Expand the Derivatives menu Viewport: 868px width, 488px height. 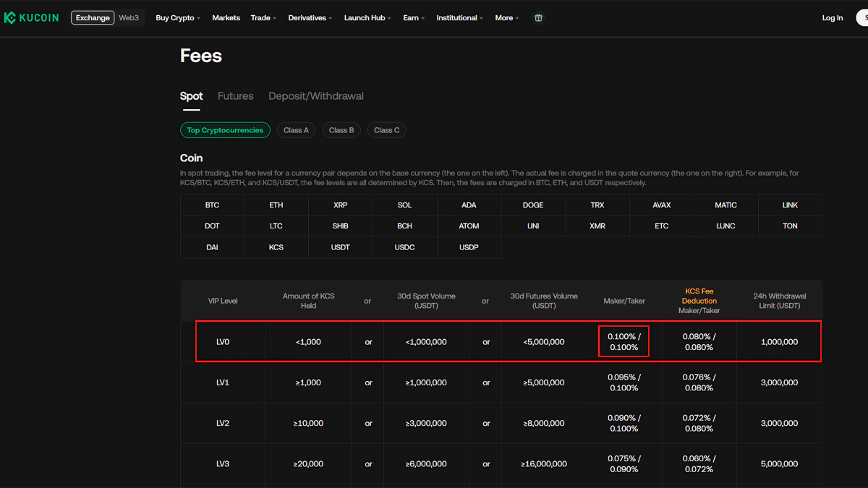(310, 18)
